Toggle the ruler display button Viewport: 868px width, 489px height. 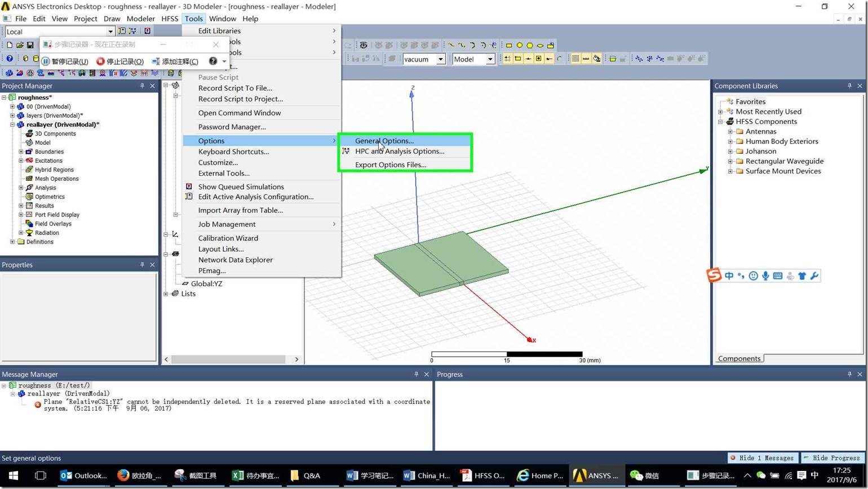tap(586, 59)
